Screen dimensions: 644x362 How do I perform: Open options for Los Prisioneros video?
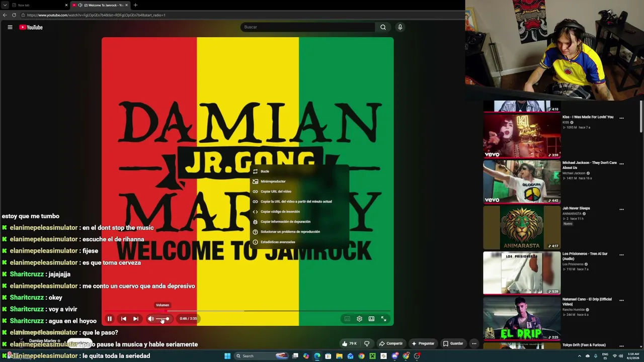[x=621, y=254]
